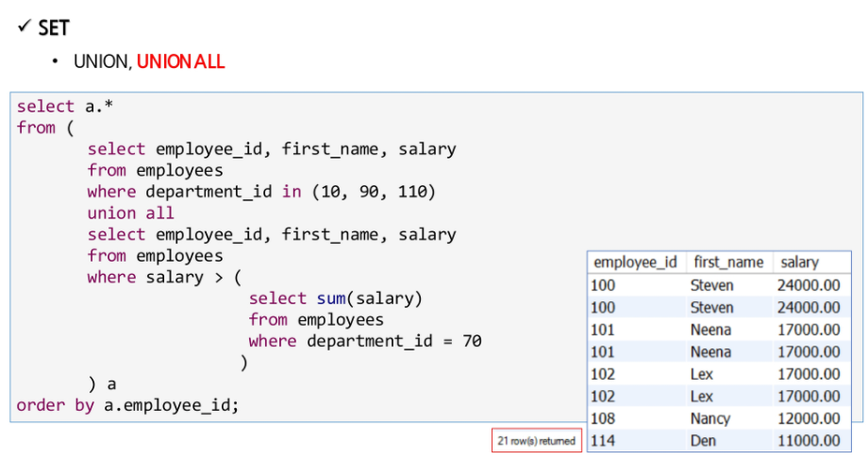
Task: Select the Nancy row in results
Action: pos(719,418)
